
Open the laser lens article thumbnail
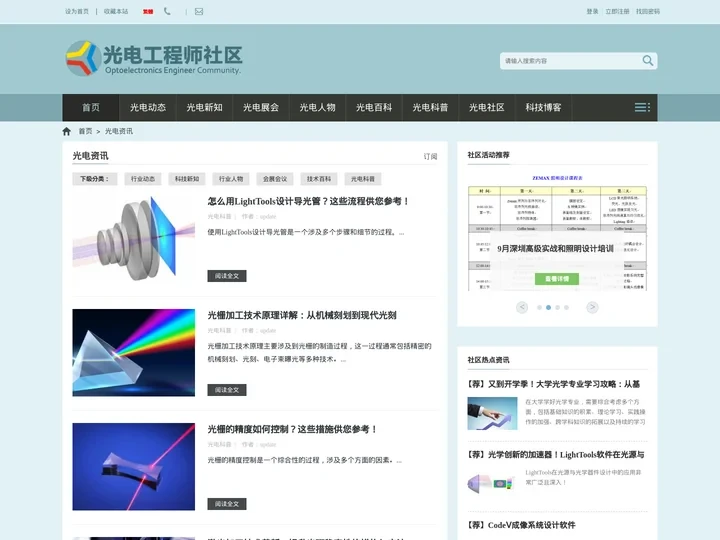(134, 466)
